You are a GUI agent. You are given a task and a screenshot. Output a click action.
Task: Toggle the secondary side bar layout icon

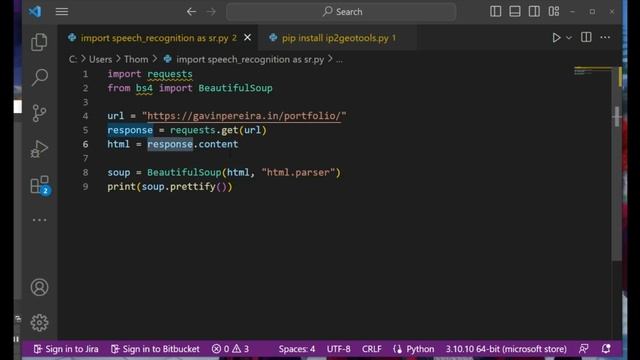(534, 11)
